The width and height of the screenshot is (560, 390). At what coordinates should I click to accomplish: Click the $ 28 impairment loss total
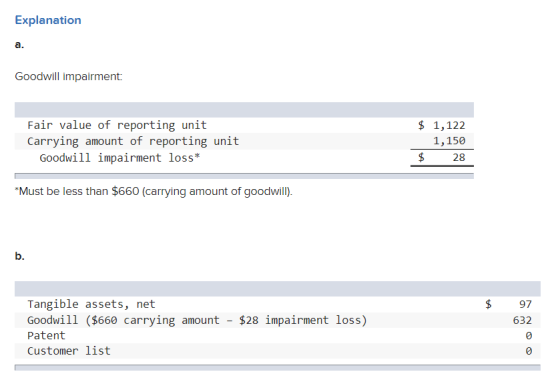(442, 157)
